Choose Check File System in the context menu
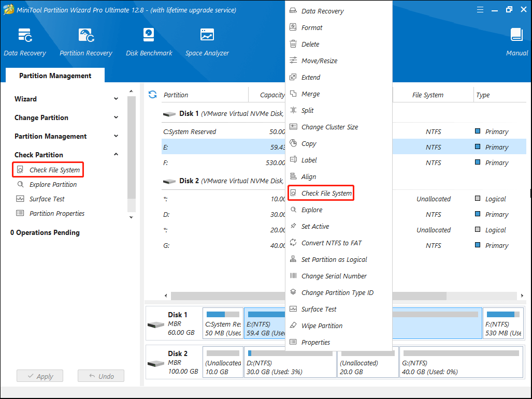Image resolution: width=532 pixels, height=399 pixels. click(339, 193)
